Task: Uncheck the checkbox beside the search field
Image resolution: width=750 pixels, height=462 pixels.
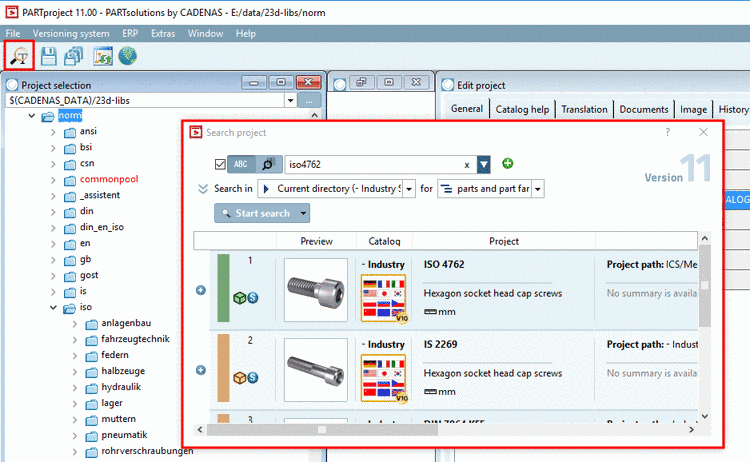Action: point(220,164)
